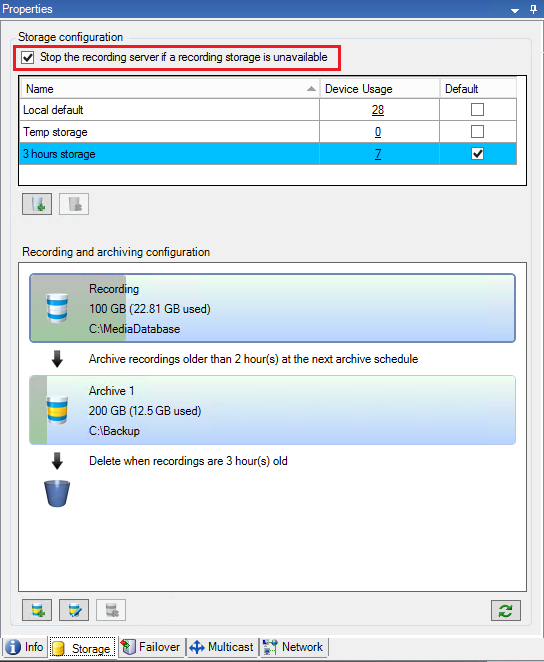Select the Recording database icon
This screenshot has width=544, height=662.
(57, 308)
